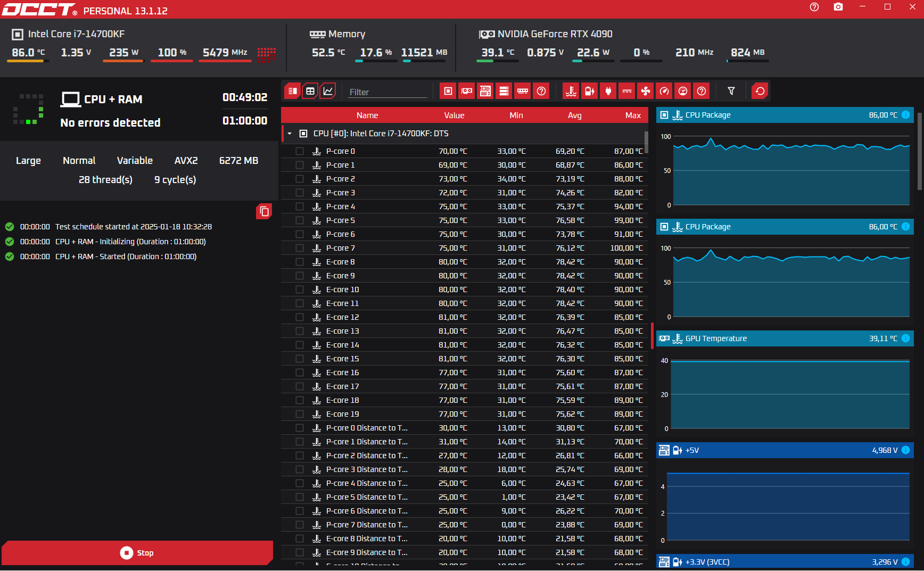Check the E-core 16 checkbox
The width and height of the screenshot is (924, 571).
pos(300,373)
